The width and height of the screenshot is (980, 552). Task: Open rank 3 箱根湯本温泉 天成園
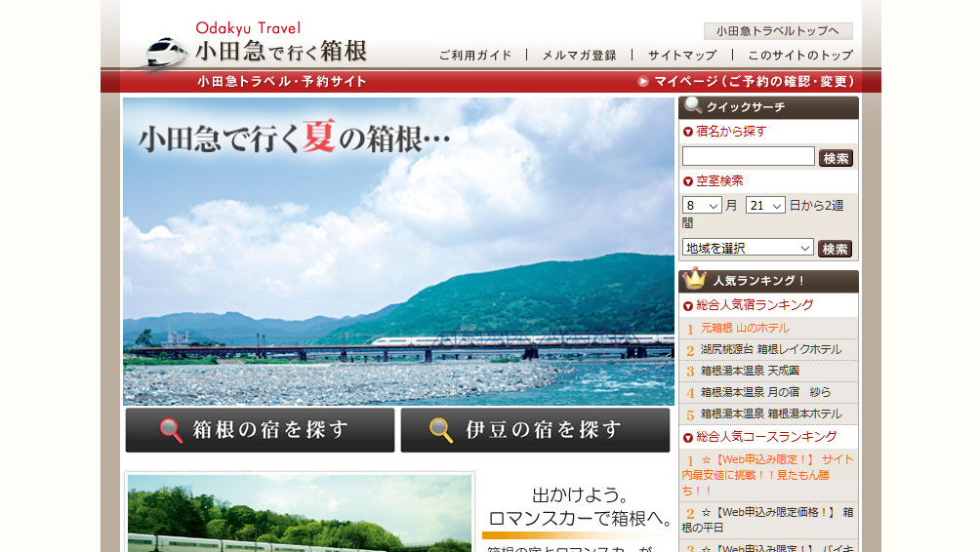point(750,371)
